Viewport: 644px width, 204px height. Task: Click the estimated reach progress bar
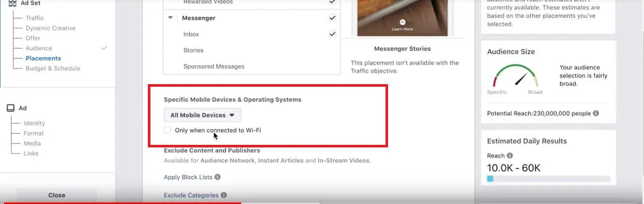tap(549, 178)
